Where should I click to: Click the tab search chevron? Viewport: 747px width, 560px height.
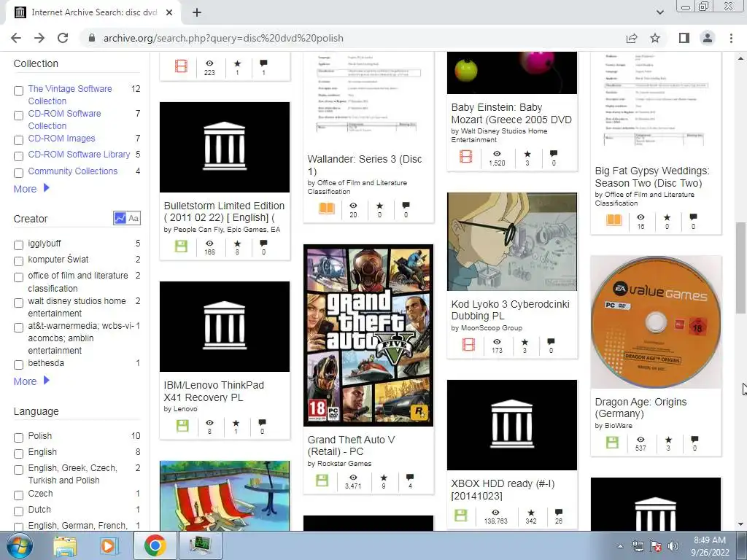(659, 12)
